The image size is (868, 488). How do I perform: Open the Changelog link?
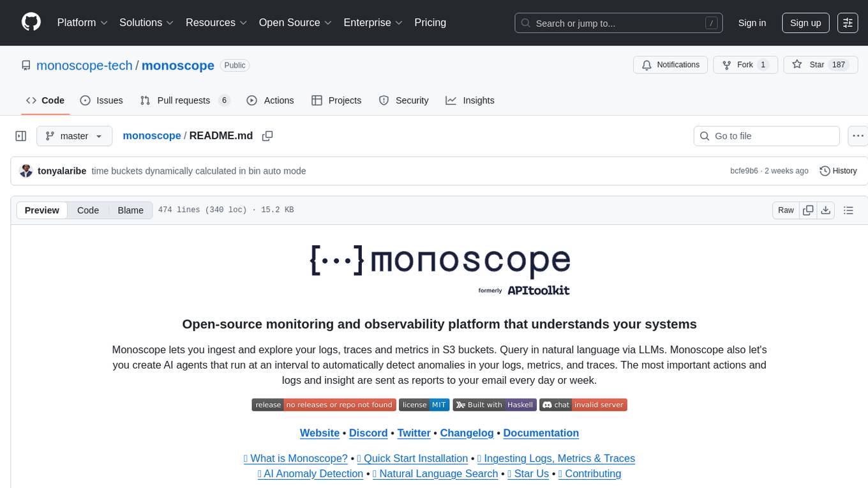[x=467, y=432]
